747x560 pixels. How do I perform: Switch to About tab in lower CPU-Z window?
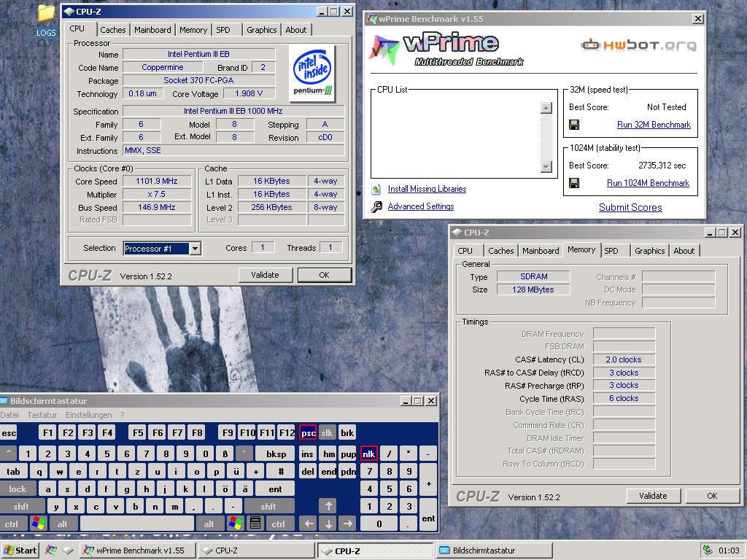(x=684, y=251)
